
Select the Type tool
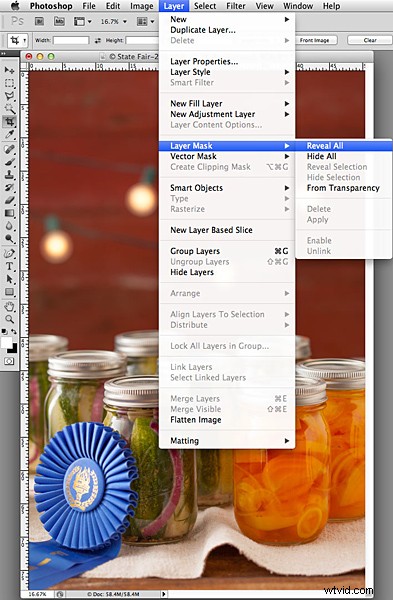pos(9,266)
